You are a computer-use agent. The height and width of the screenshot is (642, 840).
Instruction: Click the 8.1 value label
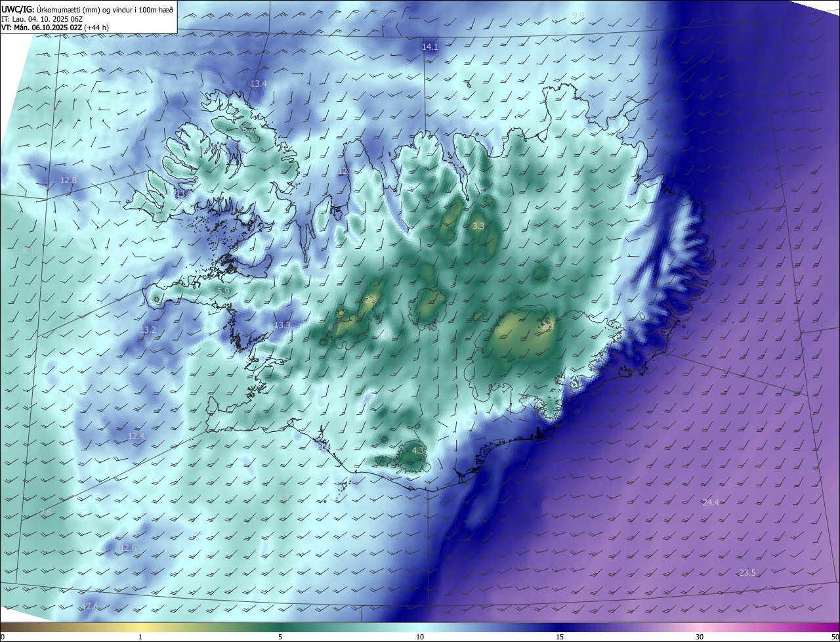pyautogui.click(x=29, y=251)
